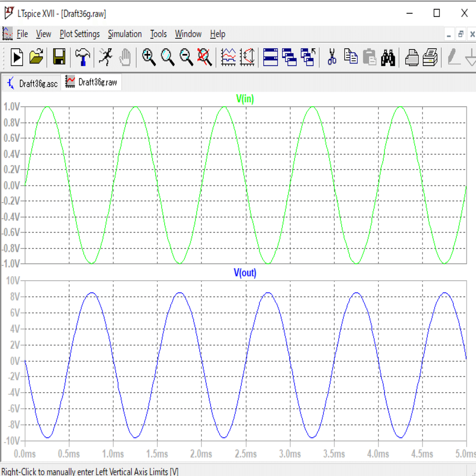This screenshot has width=476, height=476.
Task: Click the 0.0ms to 5.0ms time axis
Action: coord(245,454)
